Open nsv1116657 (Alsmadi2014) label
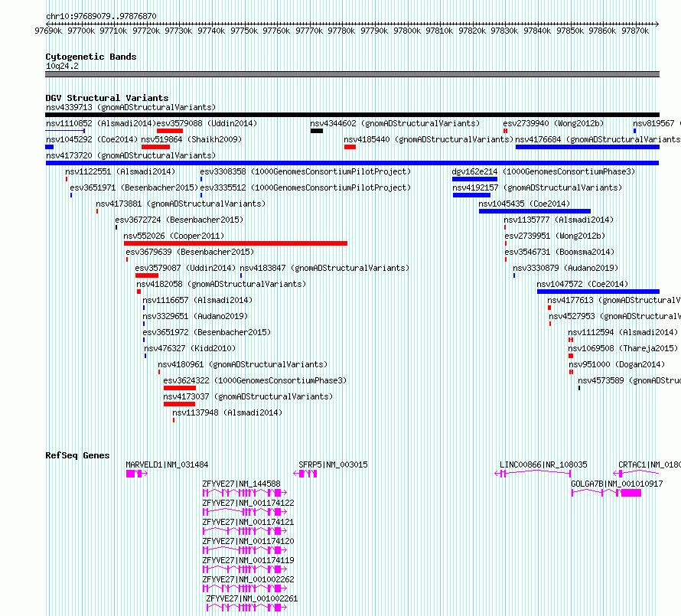This screenshot has width=681, height=616. 197,300
